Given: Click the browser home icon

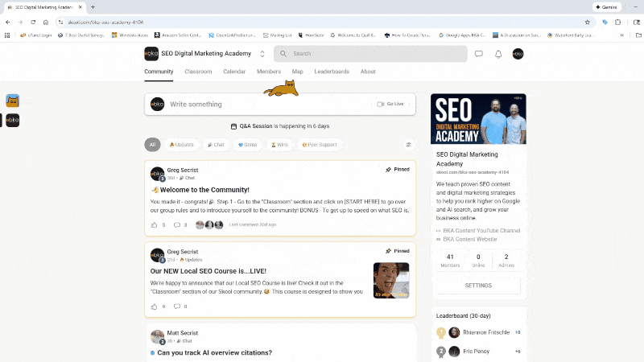Looking at the screenshot, I should click(x=46, y=23).
